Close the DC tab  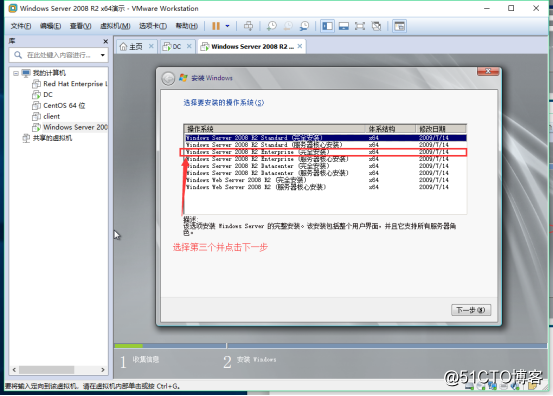(189, 46)
